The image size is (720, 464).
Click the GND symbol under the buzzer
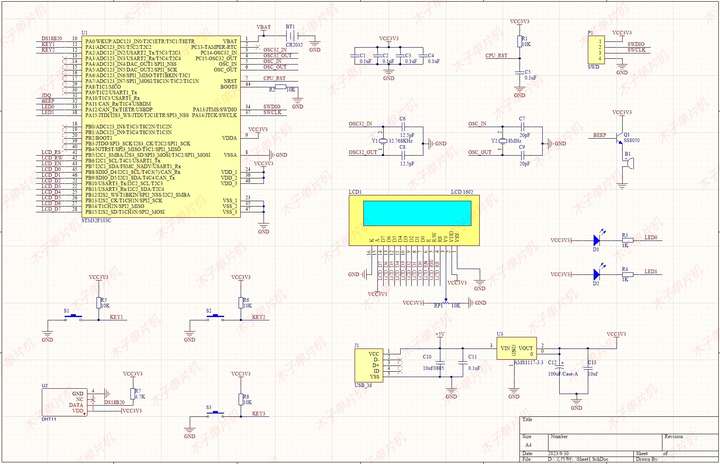click(x=622, y=186)
